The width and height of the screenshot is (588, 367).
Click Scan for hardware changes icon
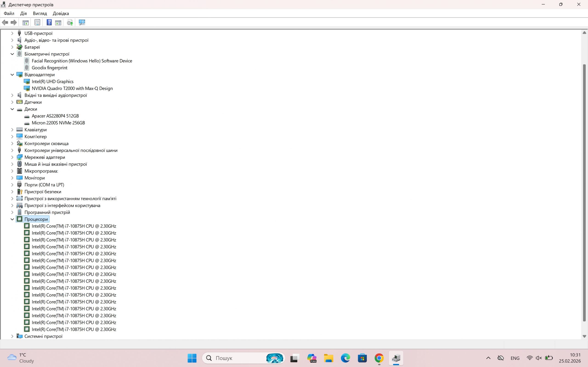(x=82, y=22)
